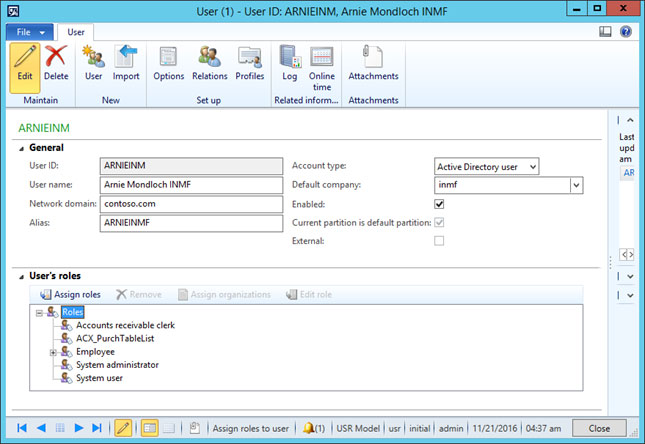
Task: Expand the Employee role tree node
Action: [x=53, y=352]
